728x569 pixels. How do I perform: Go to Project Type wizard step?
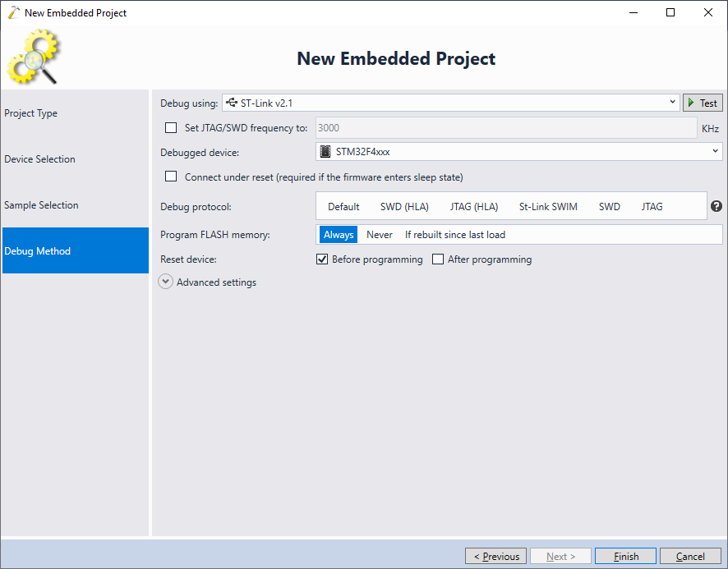point(76,113)
